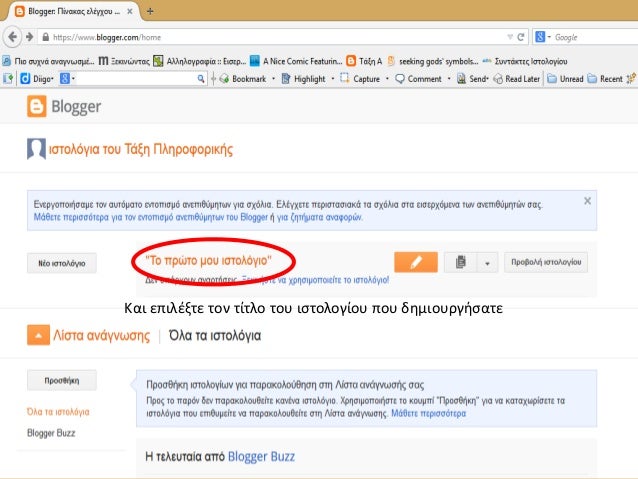
Task: Click Read Later in Diigo toolbar
Action: coord(516,79)
